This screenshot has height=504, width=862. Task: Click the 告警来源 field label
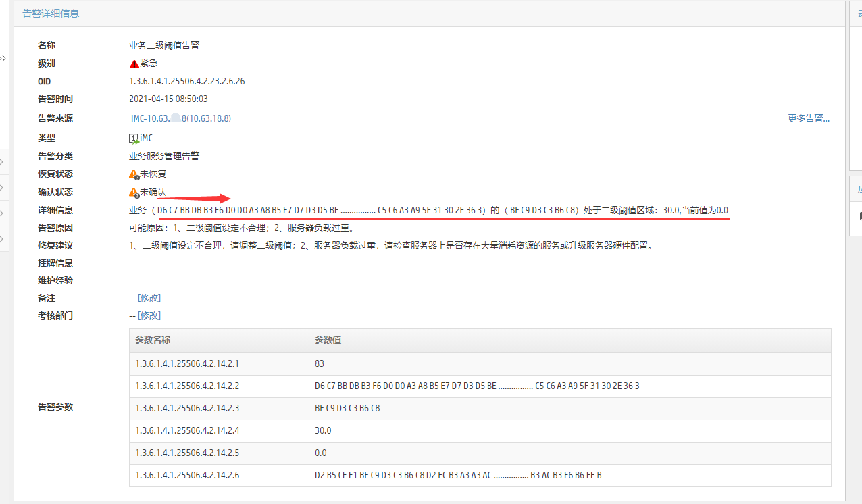(x=55, y=118)
